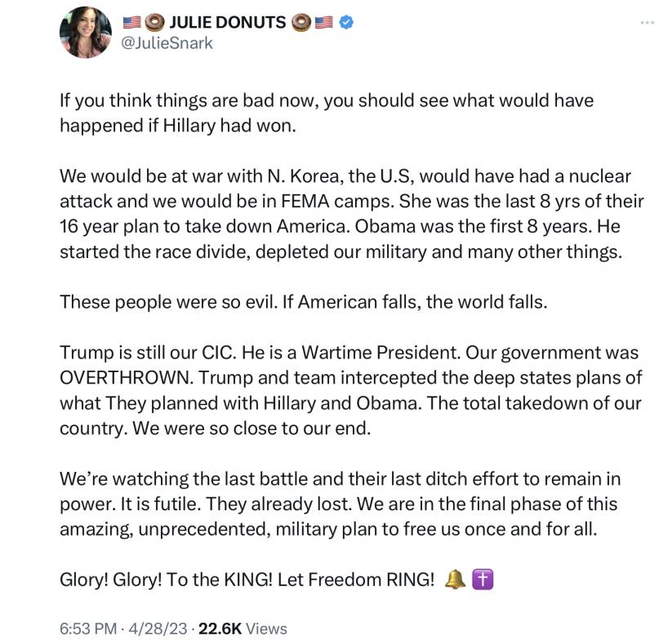Click the 4/28/23 date

(x=158, y=629)
